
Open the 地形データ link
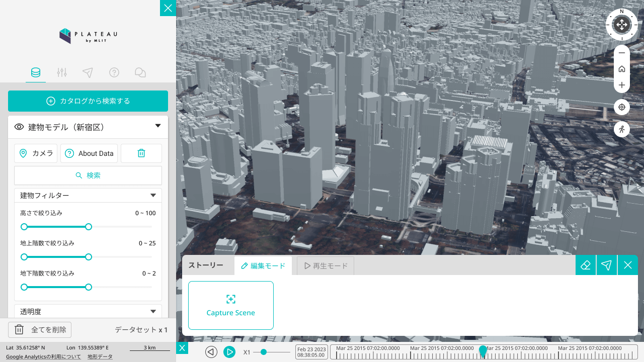[100, 356]
